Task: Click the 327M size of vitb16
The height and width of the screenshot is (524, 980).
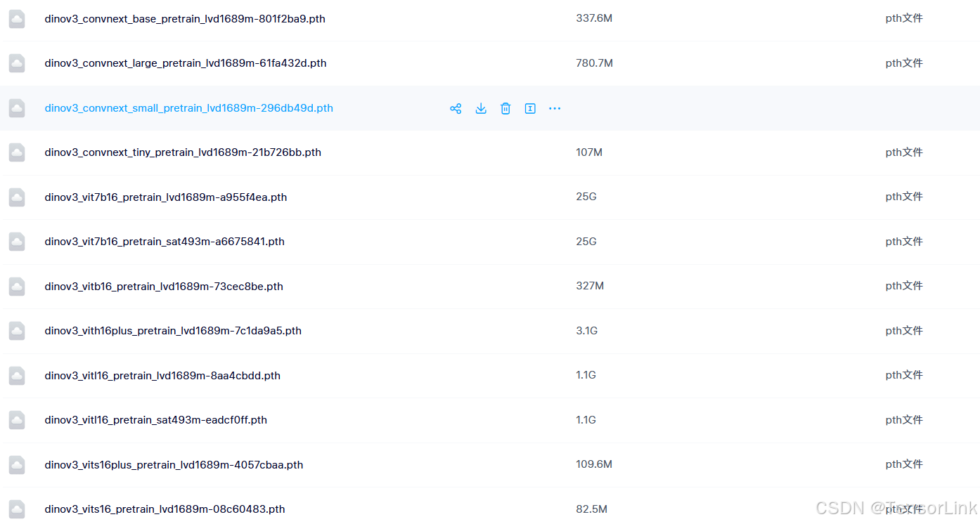Action: click(590, 286)
